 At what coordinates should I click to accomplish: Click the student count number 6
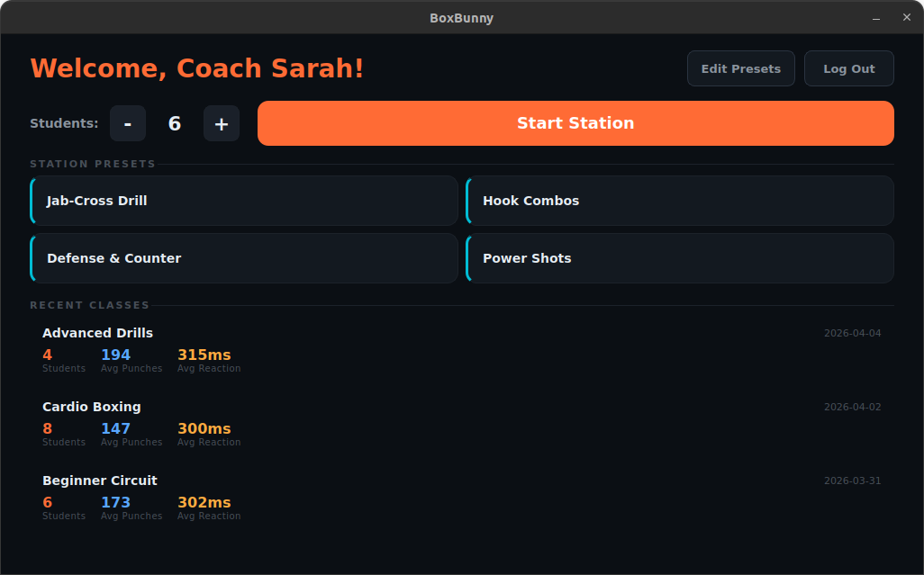pyautogui.click(x=175, y=122)
